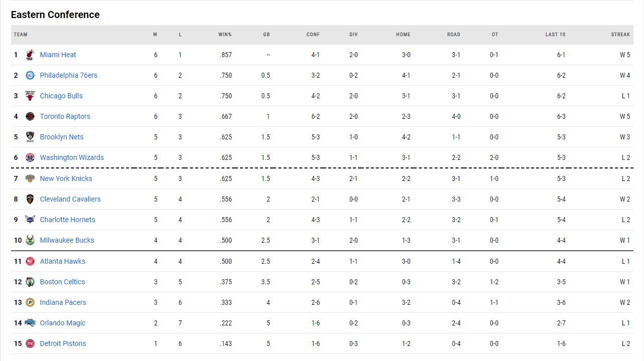The height and width of the screenshot is (361, 644).
Task: Click the Washington Wizards logo icon
Action: (x=30, y=157)
